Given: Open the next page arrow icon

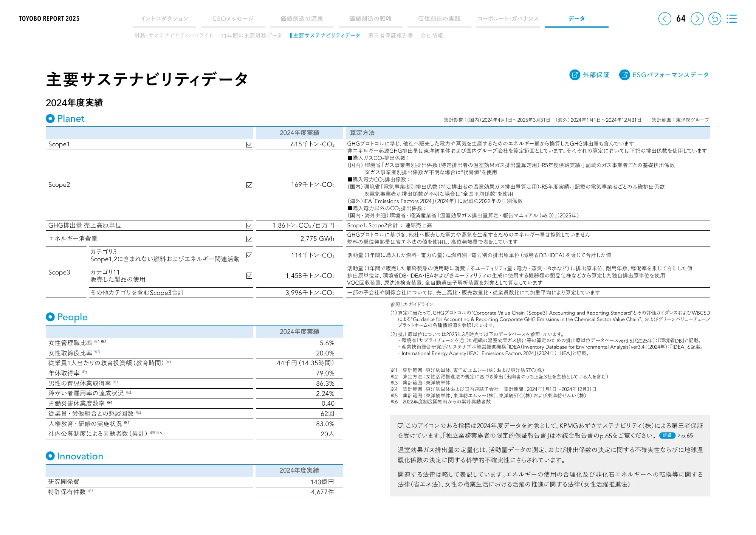Looking at the screenshot, I should click(697, 19).
